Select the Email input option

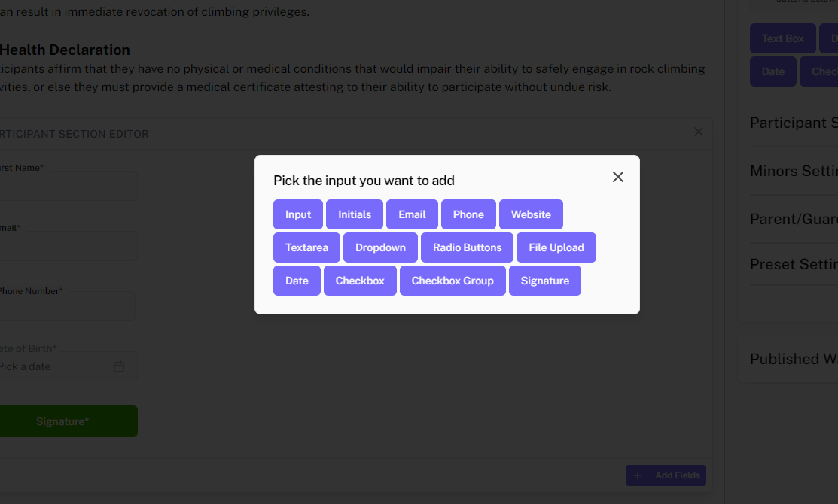click(x=412, y=214)
